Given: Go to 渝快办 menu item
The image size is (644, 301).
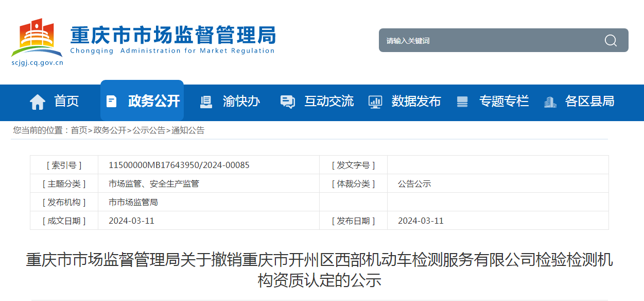Looking at the screenshot, I should (x=241, y=101).
